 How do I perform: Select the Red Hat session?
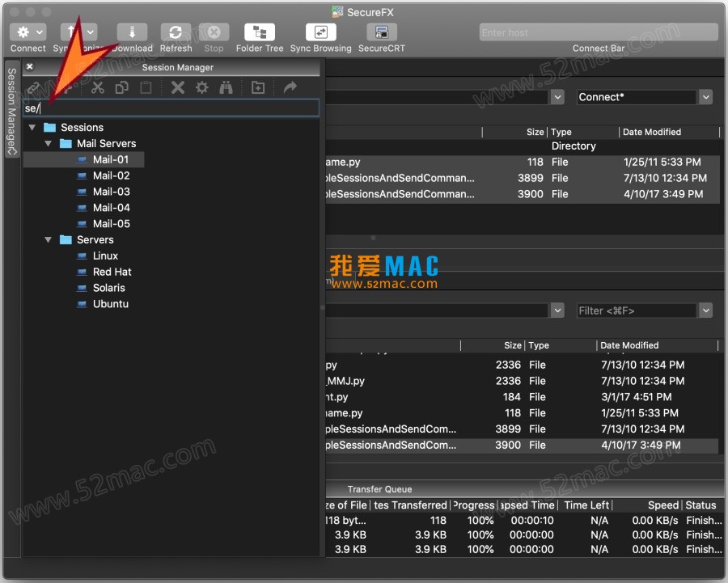point(112,272)
